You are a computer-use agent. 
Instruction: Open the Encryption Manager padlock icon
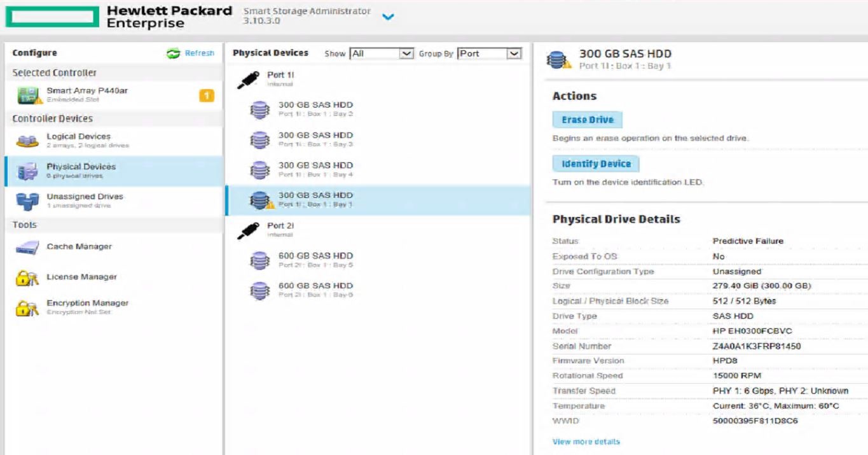click(27, 308)
